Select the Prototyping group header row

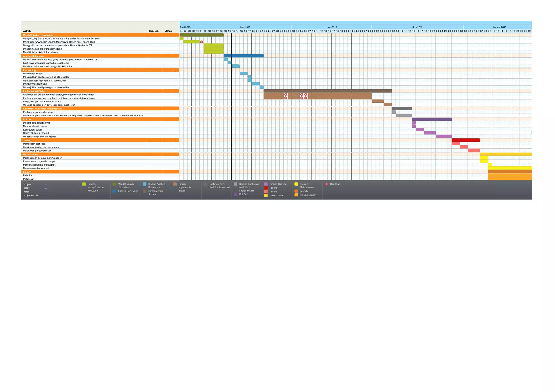(x=29, y=70)
